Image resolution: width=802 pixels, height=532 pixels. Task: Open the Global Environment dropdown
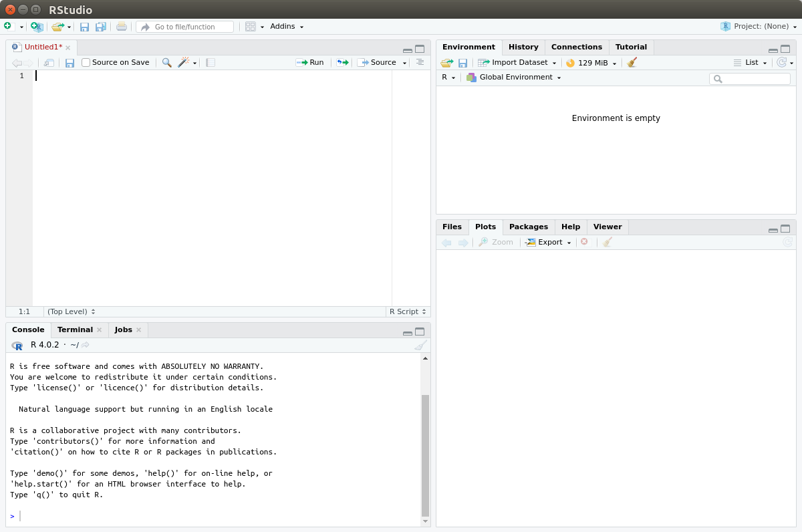pos(514,78)
